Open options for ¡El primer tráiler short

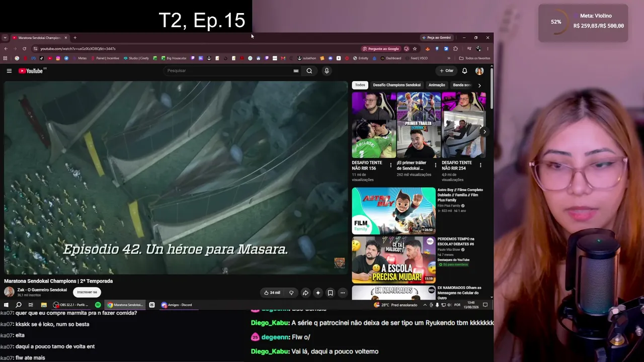(x=435, y=165)
